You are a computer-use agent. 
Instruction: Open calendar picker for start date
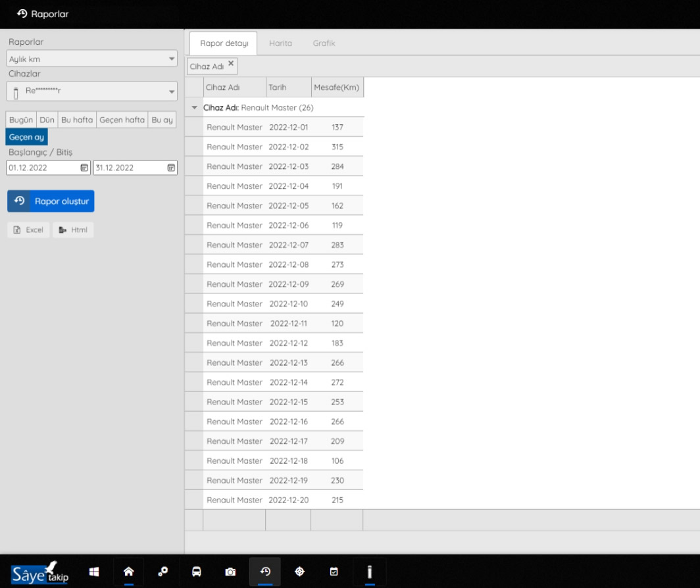[x=84, y=168]
